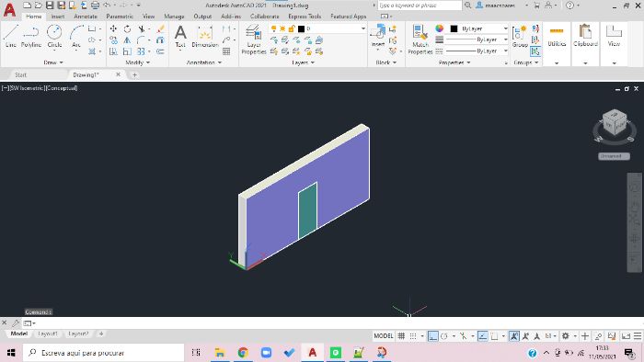
Task: Toggle the grid display in status bar
Action: click(x=401, y=336)
